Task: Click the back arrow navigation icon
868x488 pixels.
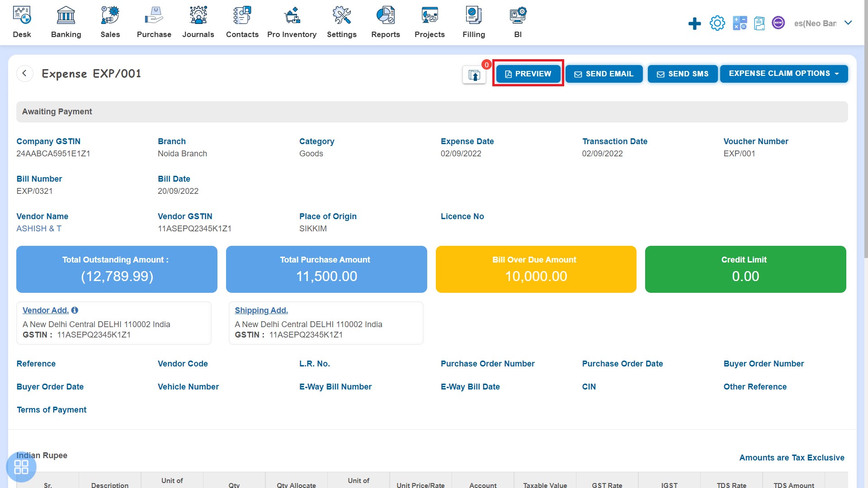Action: click(x=25, y=73)
